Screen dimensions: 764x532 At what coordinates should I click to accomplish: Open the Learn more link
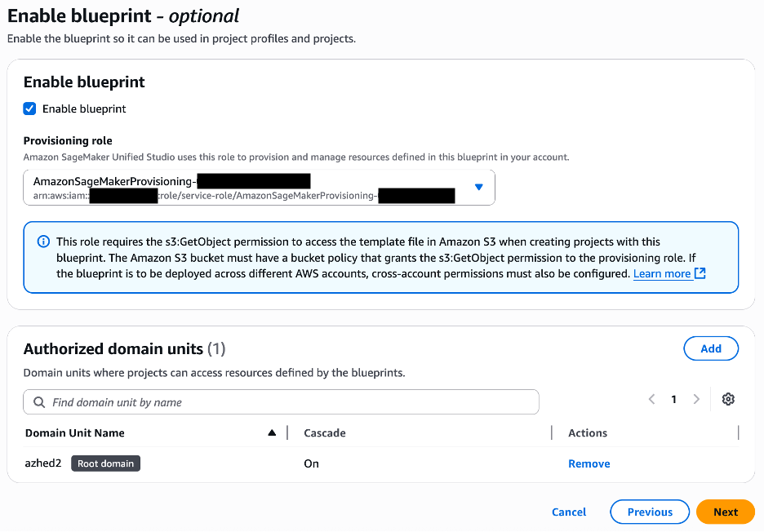click(661, 273)
